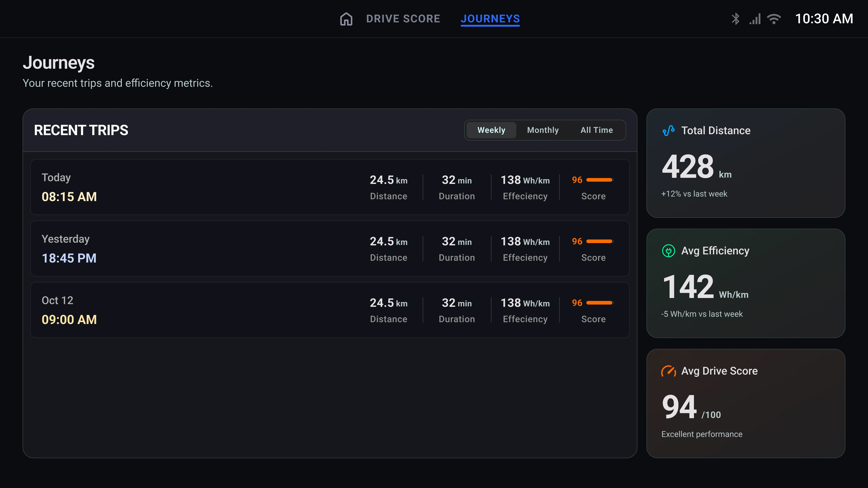Click '+12% vs last week' text
This screenshot has width=868, height=488.
[x=694, y=194]
